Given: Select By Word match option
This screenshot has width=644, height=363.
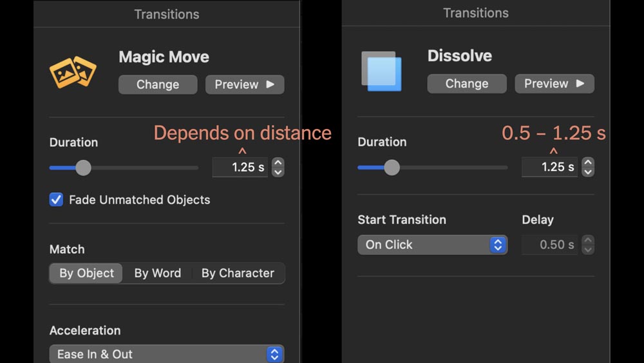Looking at the screenshot, I should pyautogui.click(x=157, y=273).
